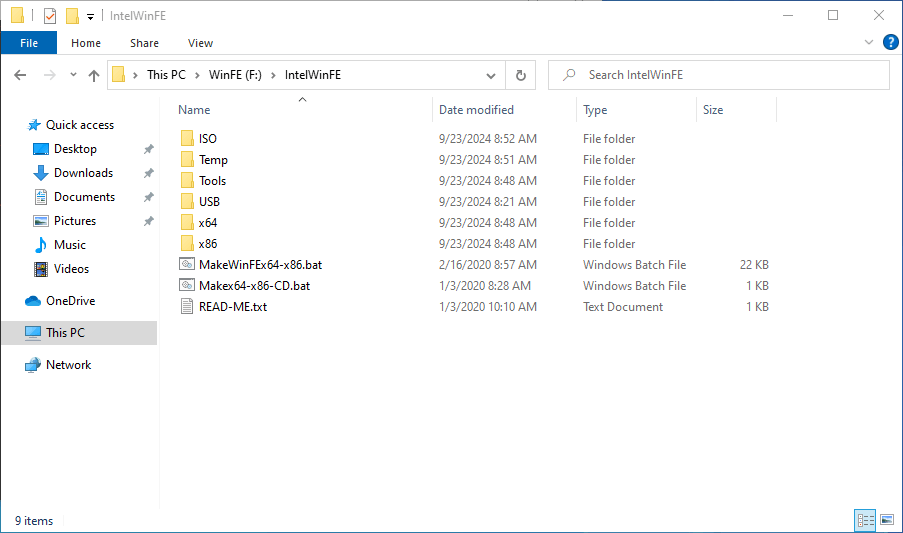Select the MakeWinFEx64-x86.bat file icon

187,264
